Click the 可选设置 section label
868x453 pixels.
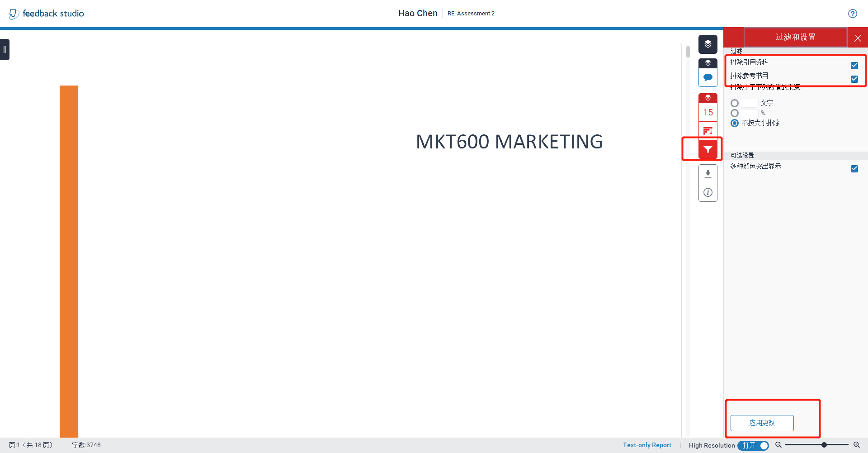[742, 156]
